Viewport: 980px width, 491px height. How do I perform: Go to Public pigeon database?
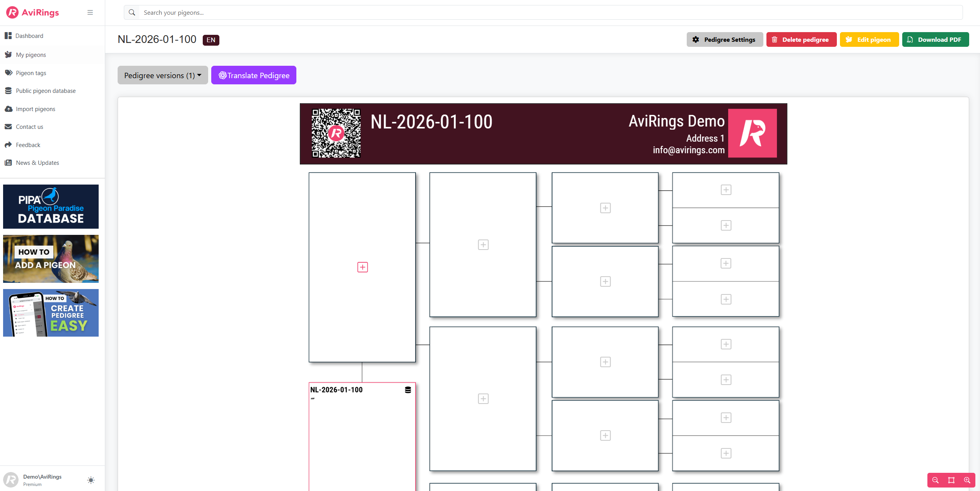46,91
